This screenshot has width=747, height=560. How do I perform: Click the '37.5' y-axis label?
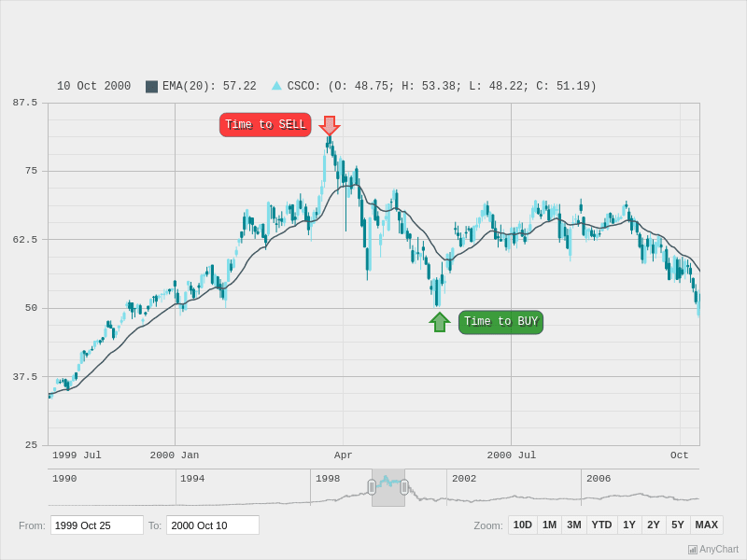coord(25,377)
